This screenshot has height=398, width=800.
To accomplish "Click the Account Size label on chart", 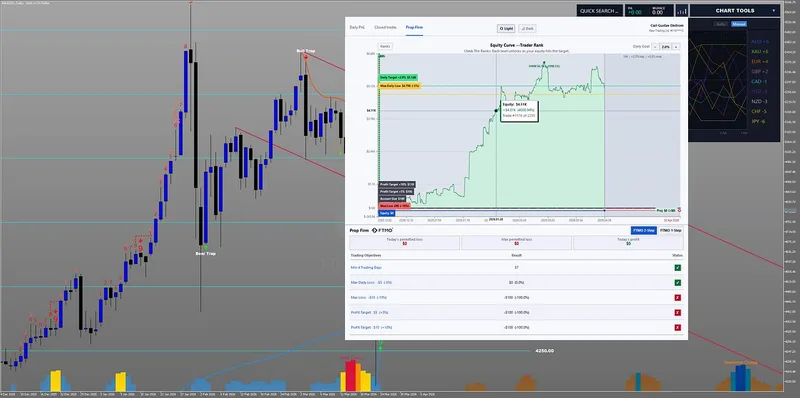I will click(392, 198).
